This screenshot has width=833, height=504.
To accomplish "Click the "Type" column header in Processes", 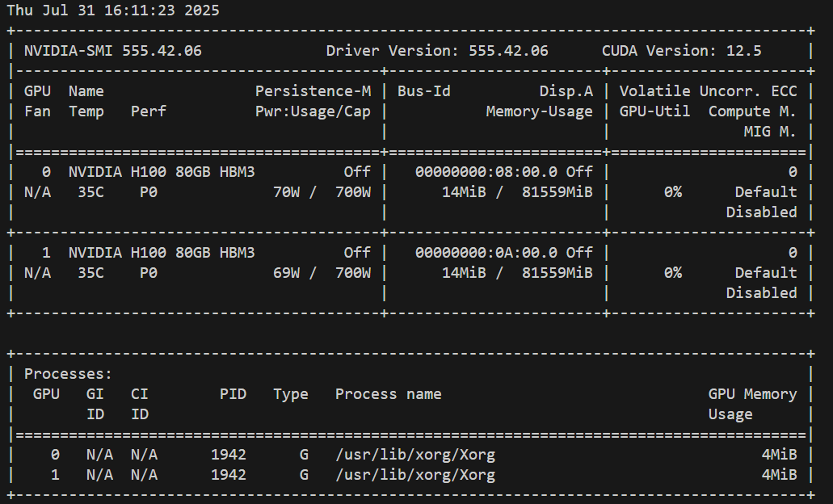I will point(291,394).
